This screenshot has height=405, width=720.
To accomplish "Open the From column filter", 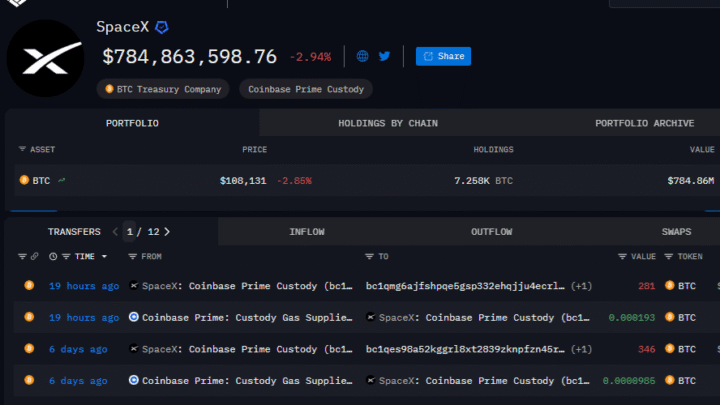I will tap(134, 257).
